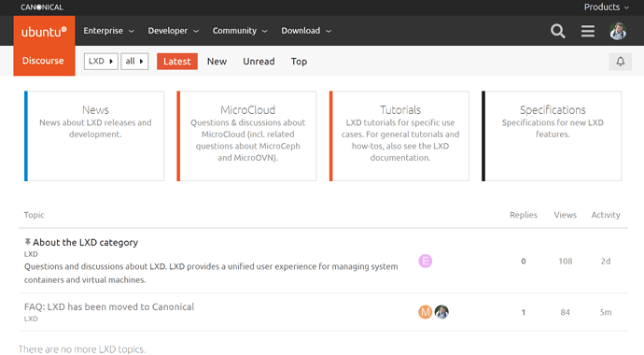Click the pink E poster avatar
This screenshot has height=355, width=644.
tap(425, 261)
